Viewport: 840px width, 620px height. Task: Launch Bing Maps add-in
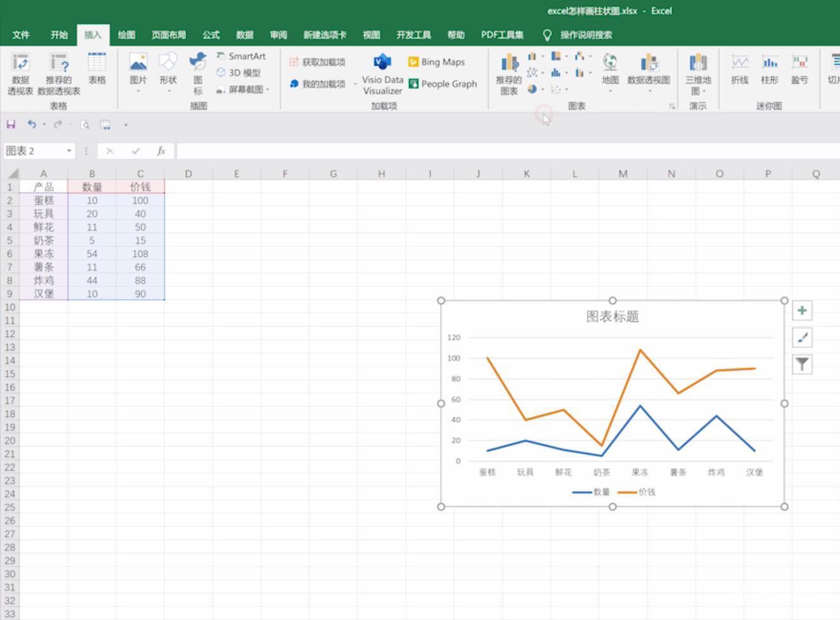(437, 62)
